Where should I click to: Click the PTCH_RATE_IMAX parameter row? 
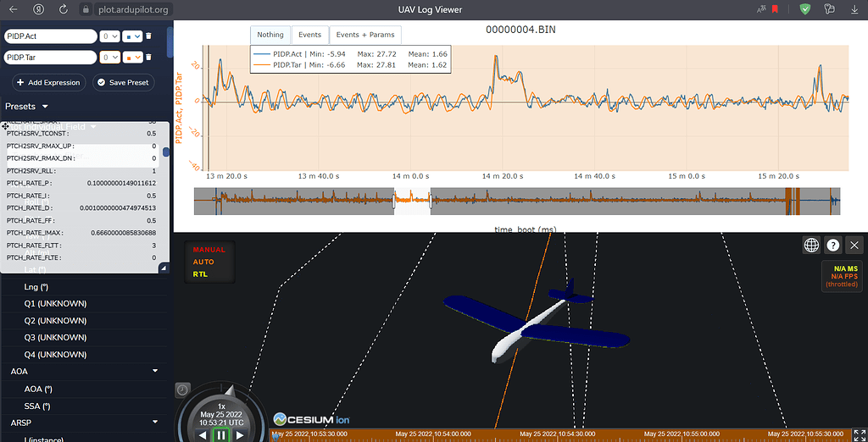point(81,233)
